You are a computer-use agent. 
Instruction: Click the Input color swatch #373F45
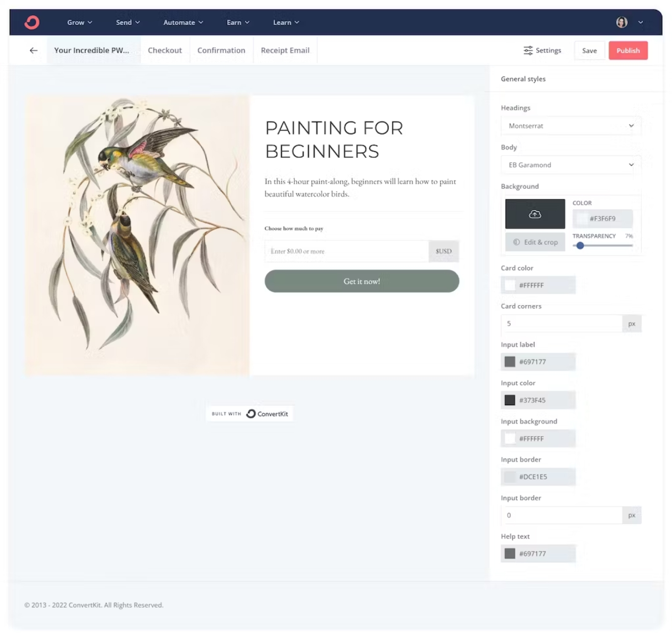(x=510, y=400)
